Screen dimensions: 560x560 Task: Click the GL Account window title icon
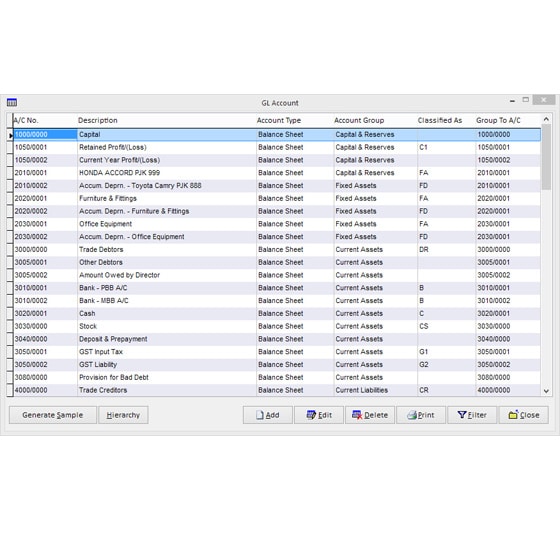(x=12, y=103)
